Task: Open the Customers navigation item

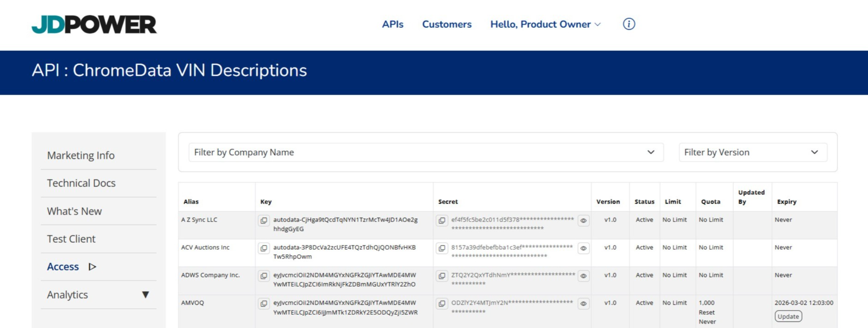Action: 447,24
